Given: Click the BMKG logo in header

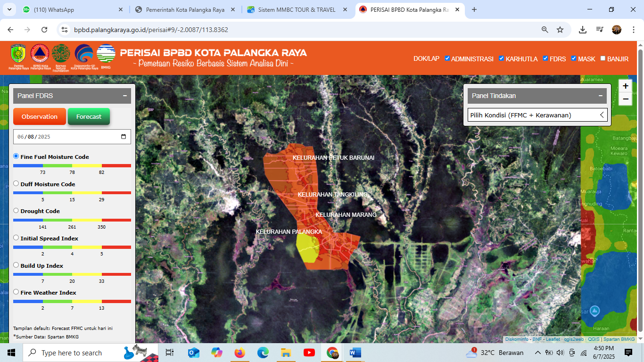Looking at the screenshot, I should [106, 55].
